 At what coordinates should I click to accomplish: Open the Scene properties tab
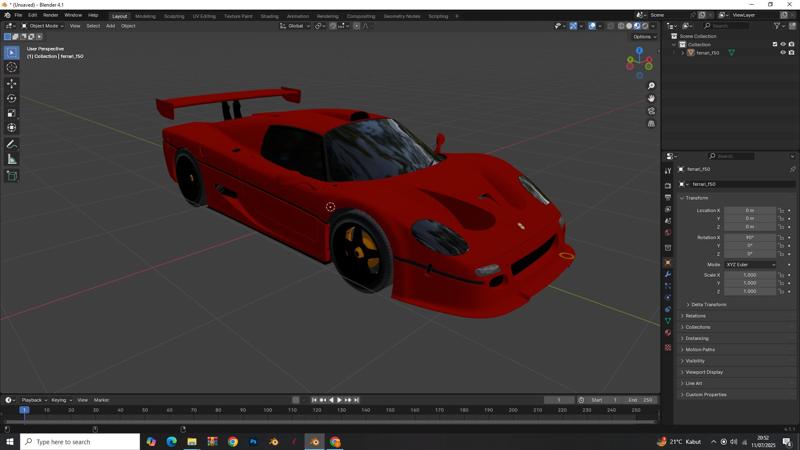668,221
